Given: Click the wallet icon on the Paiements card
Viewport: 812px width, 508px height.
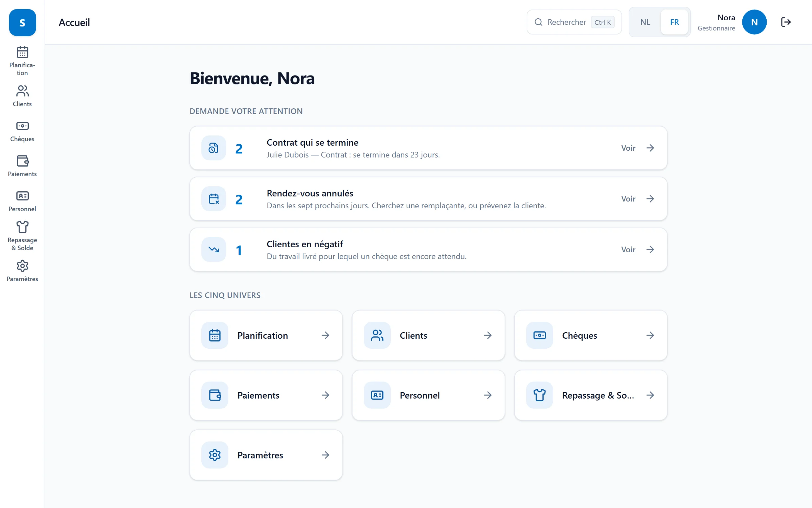Looking at the screenshot, I should tap(215, 395).
